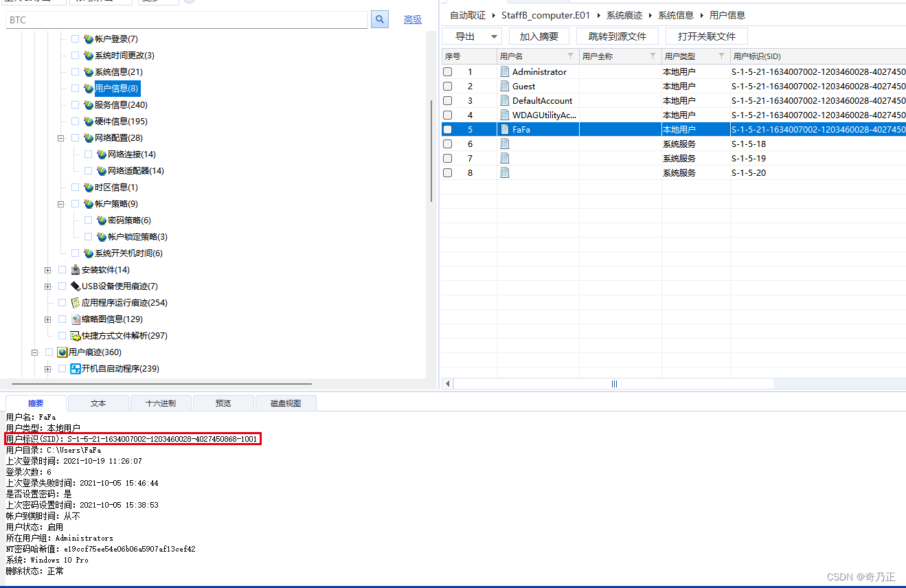Click the DefaultAccount row file icon

(505, 100)
